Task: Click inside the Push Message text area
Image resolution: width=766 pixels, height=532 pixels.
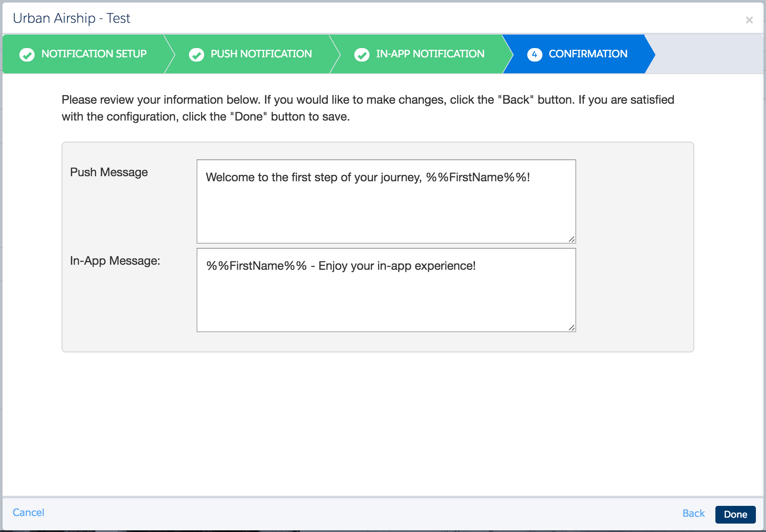Action: tap(386, 201)
